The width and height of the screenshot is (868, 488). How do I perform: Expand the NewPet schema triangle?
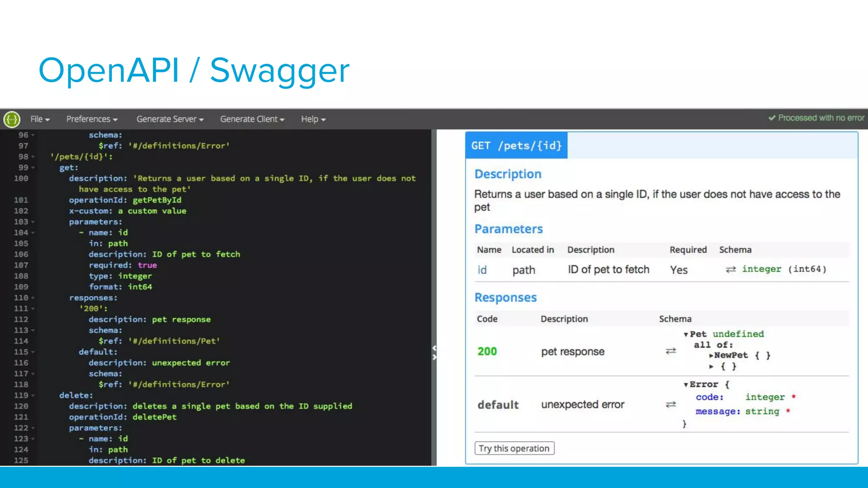[x=711, y=355]
